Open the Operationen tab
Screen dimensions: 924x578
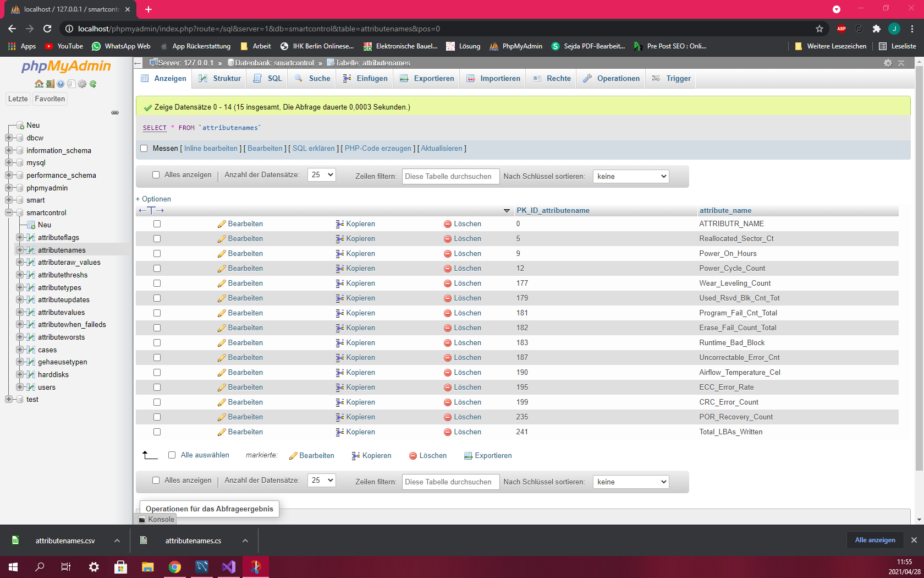click(x=611, y=79)
